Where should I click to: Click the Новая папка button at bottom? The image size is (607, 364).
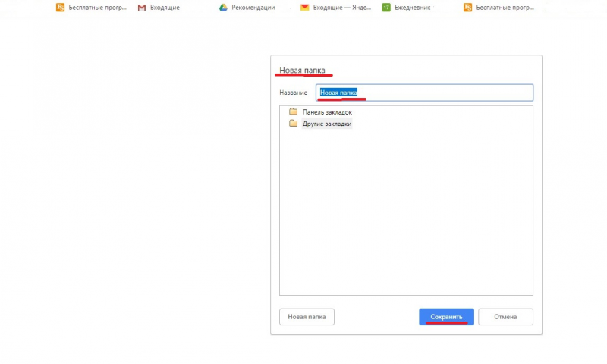pos(307,317)
